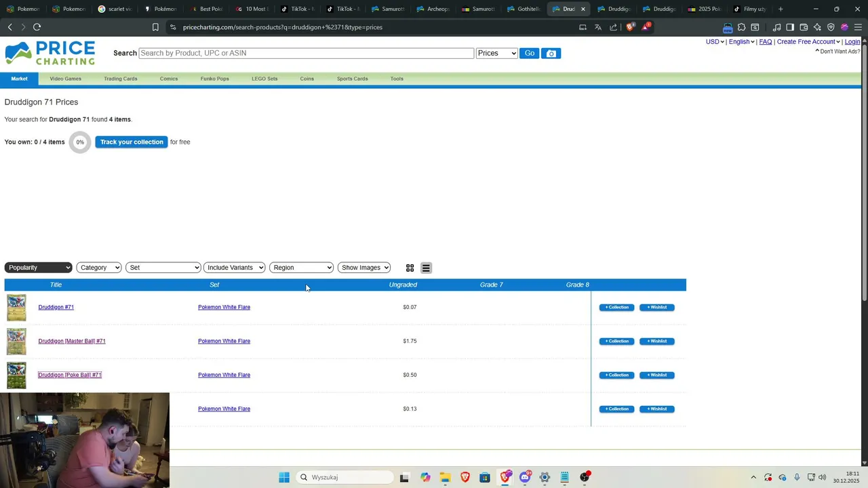Open the Category filter dropdown
This screenshot has width=868, height=488.
[99, 268]
